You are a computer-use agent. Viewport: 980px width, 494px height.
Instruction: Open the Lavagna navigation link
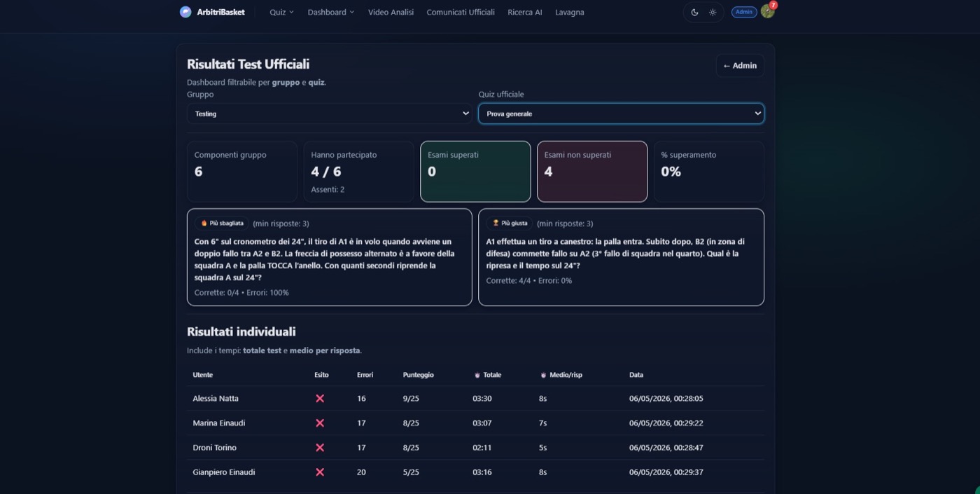click(x=570, y=12)
